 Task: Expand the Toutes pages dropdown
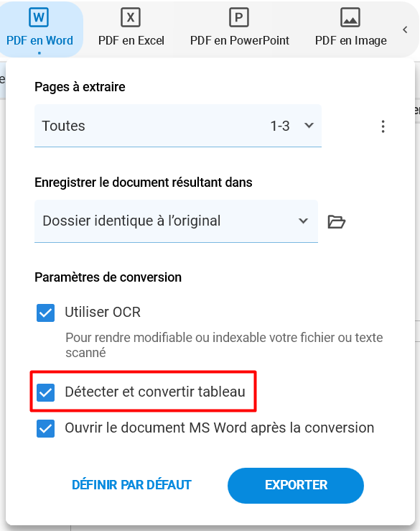pyautogui.click(x=177, y=126)
